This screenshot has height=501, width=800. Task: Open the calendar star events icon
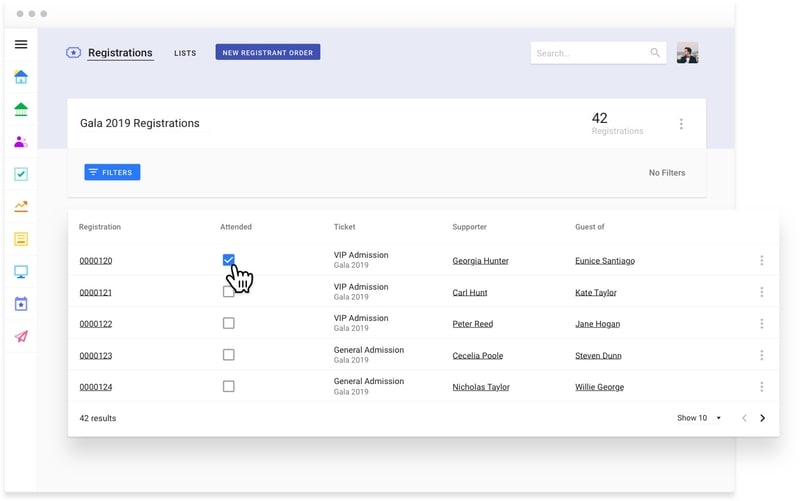click(x=21, y=304)
